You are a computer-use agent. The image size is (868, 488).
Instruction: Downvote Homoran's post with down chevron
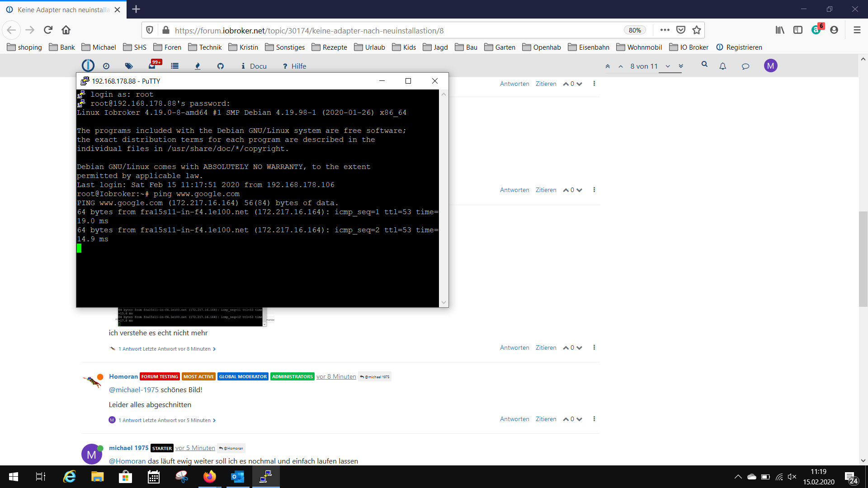tap(579, 419)
